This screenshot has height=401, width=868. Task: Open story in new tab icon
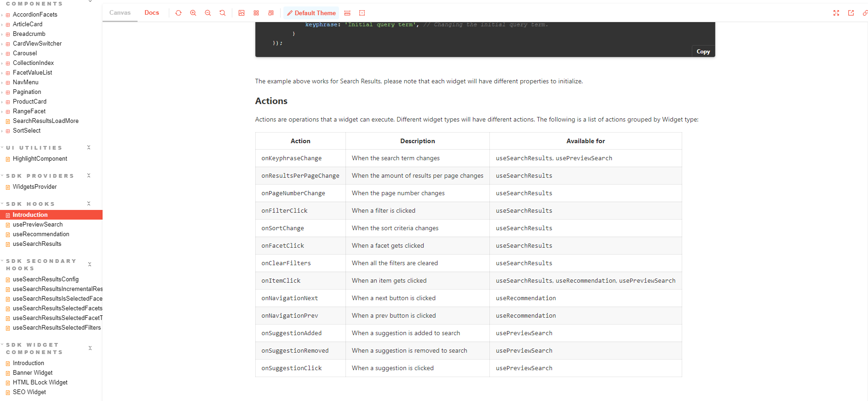coord(851,13)
